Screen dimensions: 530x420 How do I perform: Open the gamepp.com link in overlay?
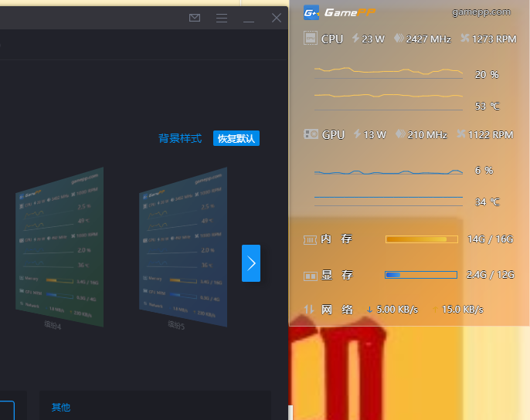coord(481,12)
